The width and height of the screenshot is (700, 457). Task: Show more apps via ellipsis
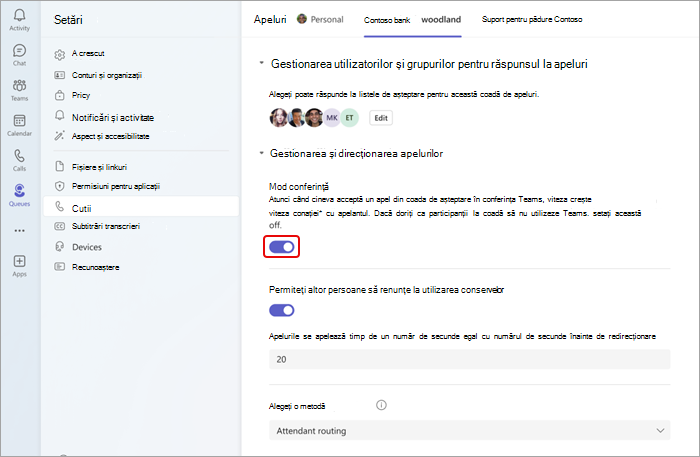20,231
